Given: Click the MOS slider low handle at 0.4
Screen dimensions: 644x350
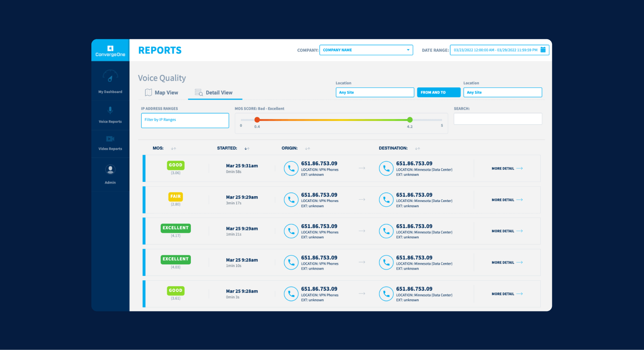Looking at the screenshot, I should 257,120.
